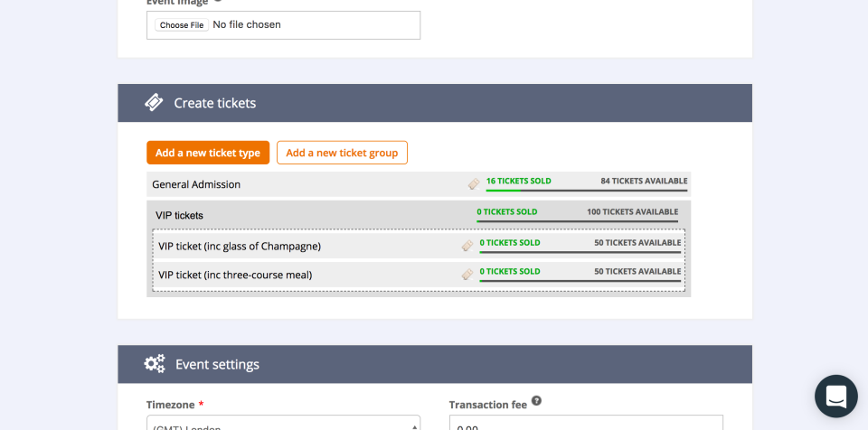Open the chat support widget
This screenshot has width=868, height=430.
click(x=835, y=397)
